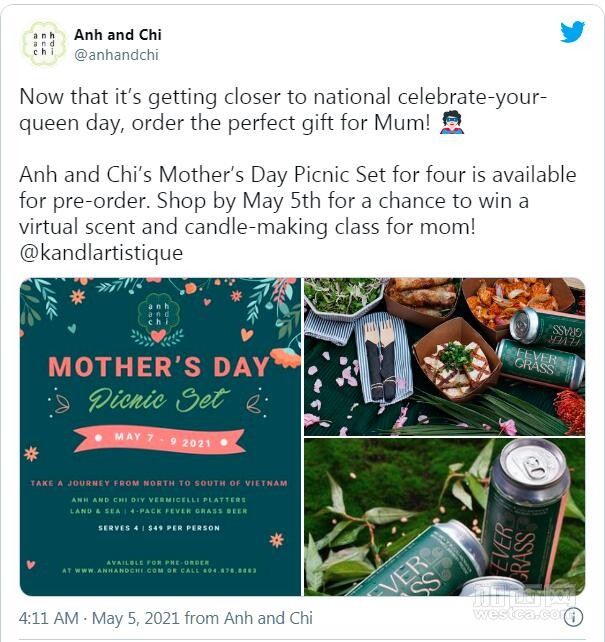This screenshot has width=605, height=642.
Task: Click the Mother's Day heading on poster
Action: (159, 366)
